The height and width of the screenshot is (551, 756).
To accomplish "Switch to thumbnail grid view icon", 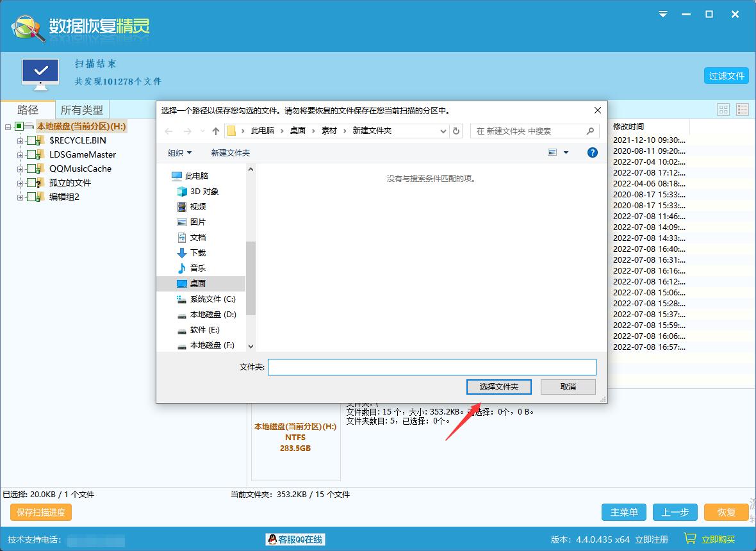I will pyautogui.click(x=723, y=110).
